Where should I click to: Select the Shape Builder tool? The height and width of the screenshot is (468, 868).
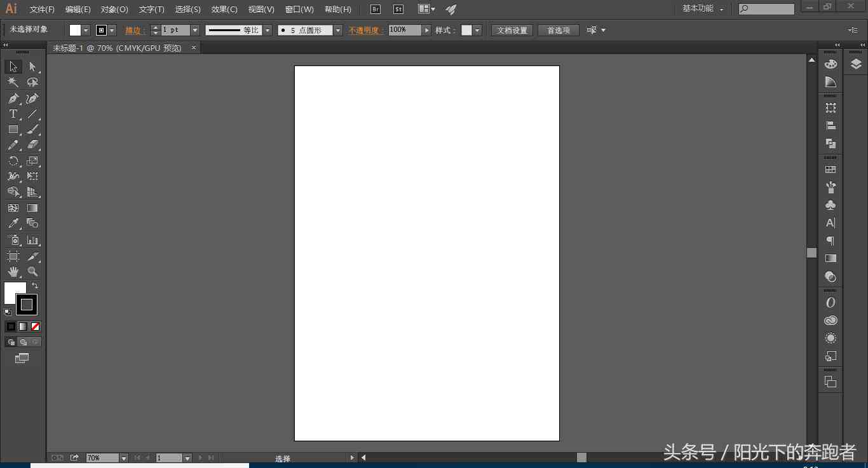tap(13, 191)
